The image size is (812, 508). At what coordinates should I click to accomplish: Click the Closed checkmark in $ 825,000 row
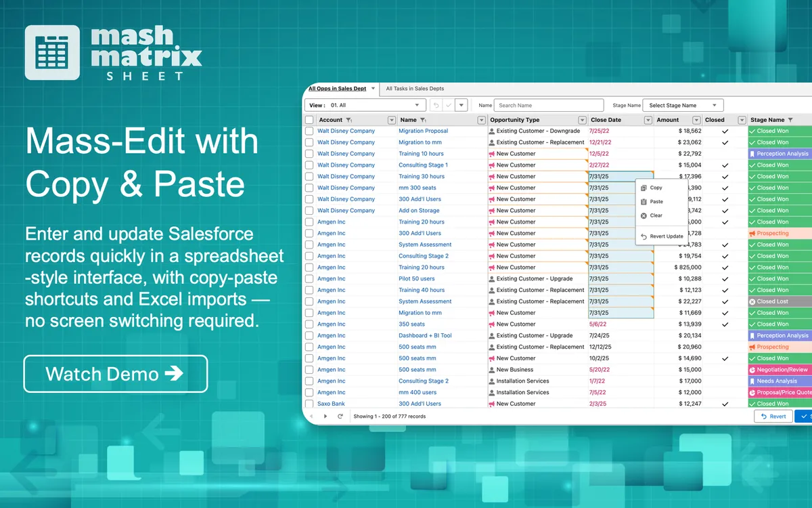pos(725,267)
